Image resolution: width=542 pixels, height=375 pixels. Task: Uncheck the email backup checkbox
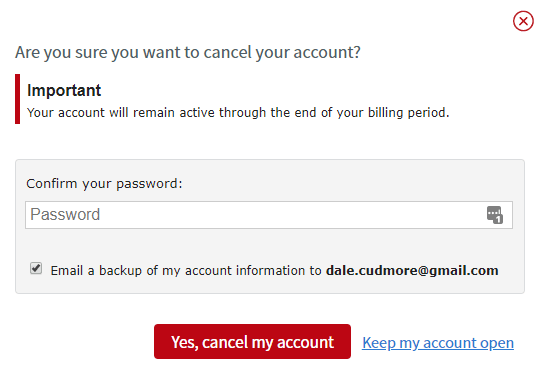[36, 268]
